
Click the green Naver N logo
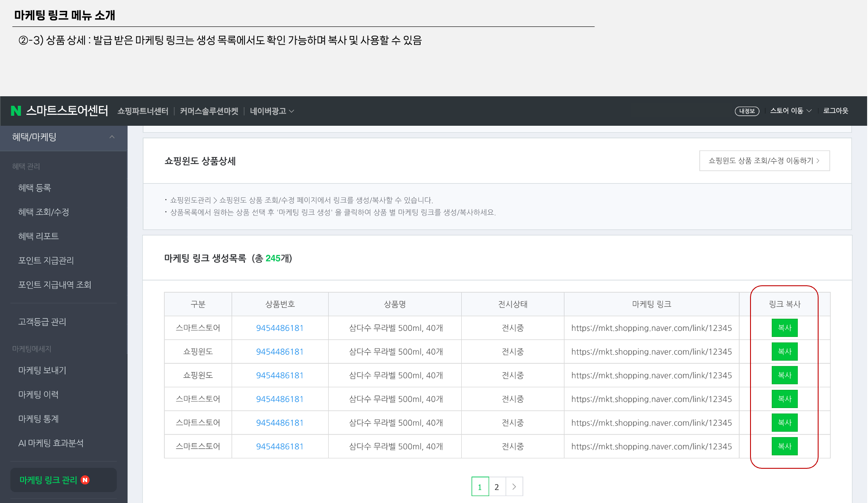click(x=16, y=111)
